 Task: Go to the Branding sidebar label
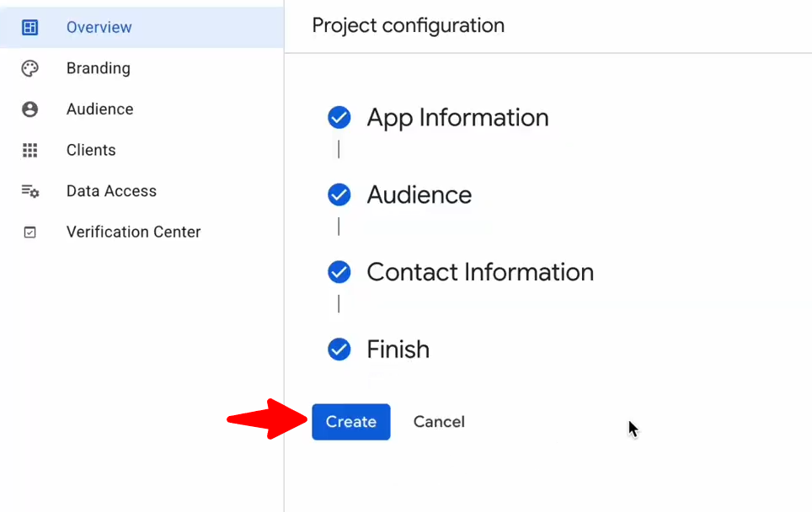click(x=98, y=69)
